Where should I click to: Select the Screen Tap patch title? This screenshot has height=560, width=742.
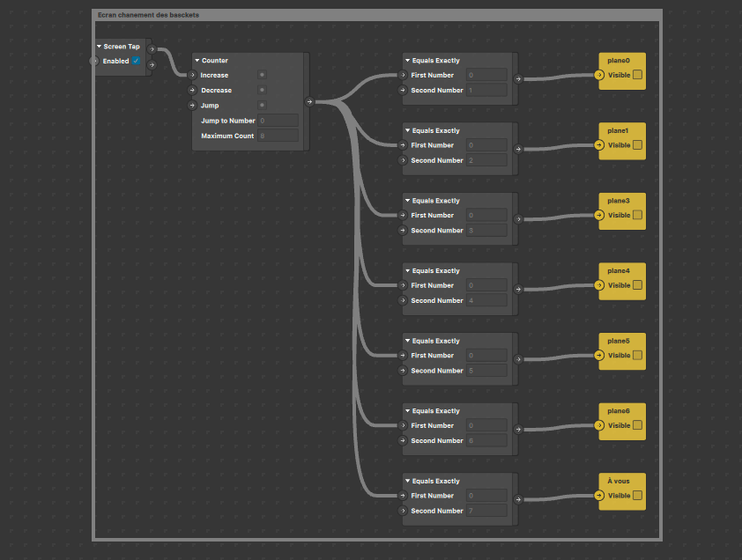(x=122, y=47)
